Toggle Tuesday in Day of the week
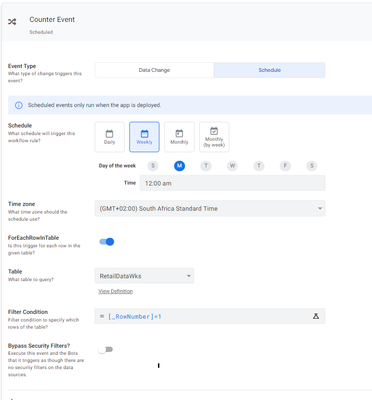The height and width of the screenshot is (400, 372). pos(206,166)
